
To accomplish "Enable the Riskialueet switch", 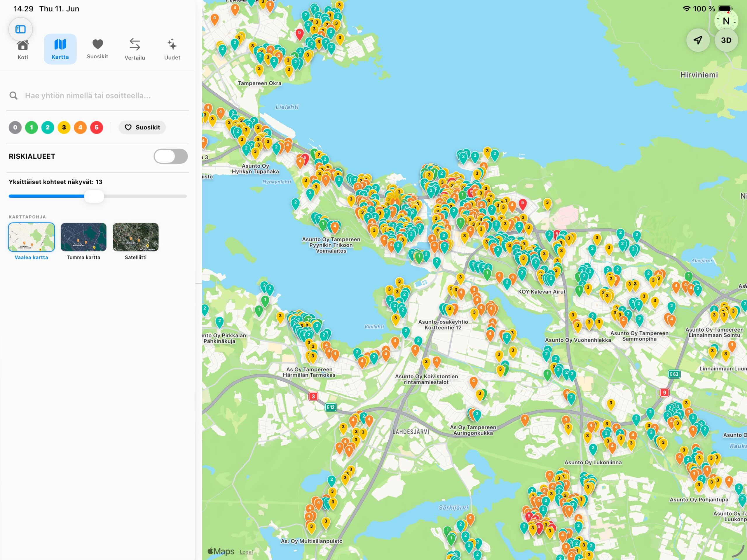I will click(x=171, y=156).
